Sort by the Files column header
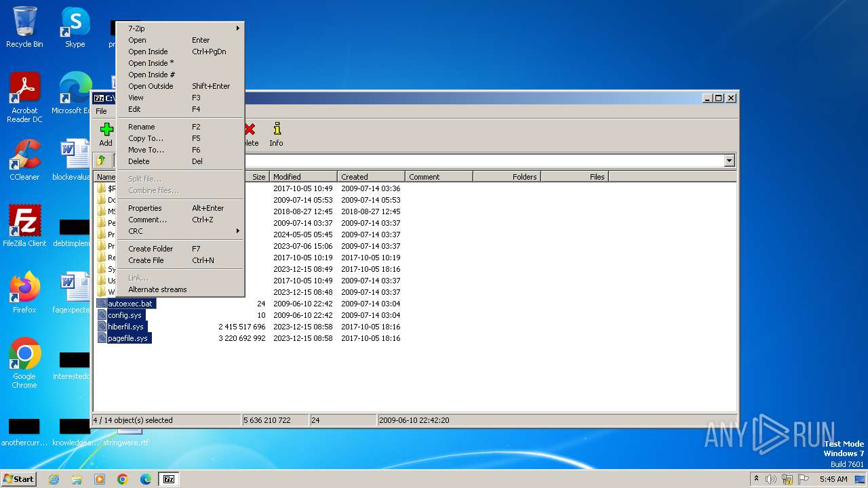The image size is (868, 488). point(574,177)
